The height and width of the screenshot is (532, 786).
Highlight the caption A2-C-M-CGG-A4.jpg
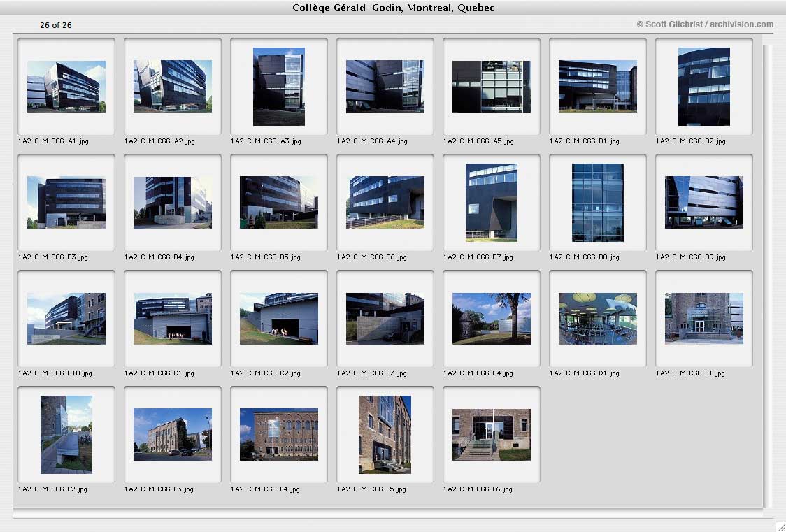coord(374,141)
